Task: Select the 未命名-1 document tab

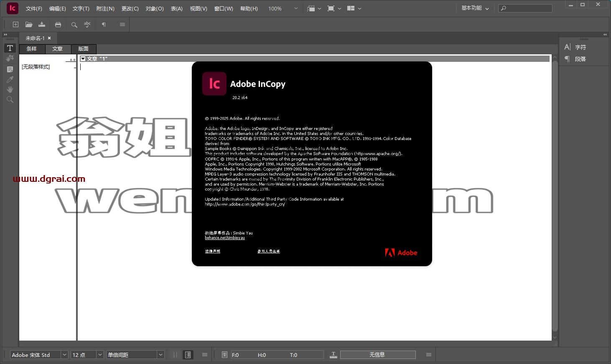Action: point(35,38)
